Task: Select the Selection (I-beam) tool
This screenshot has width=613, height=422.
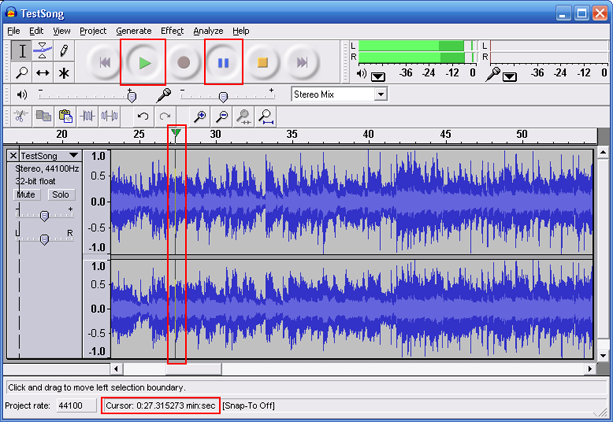Action: click(22, 51)
